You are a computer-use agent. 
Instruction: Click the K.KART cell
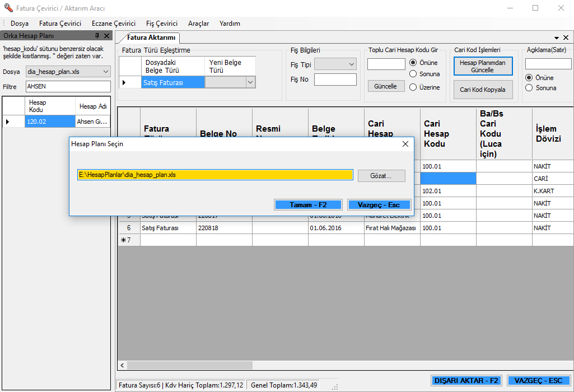(553, 191)
